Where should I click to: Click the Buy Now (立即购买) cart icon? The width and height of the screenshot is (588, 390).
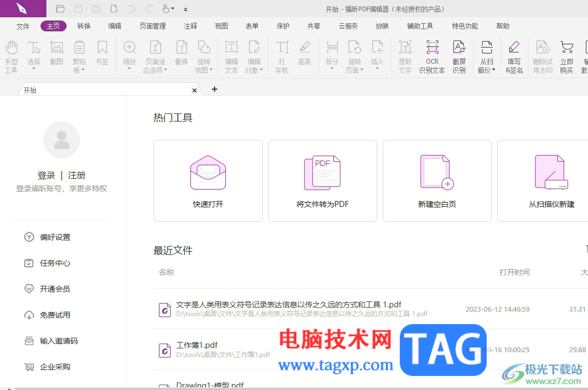pos(566,48)
